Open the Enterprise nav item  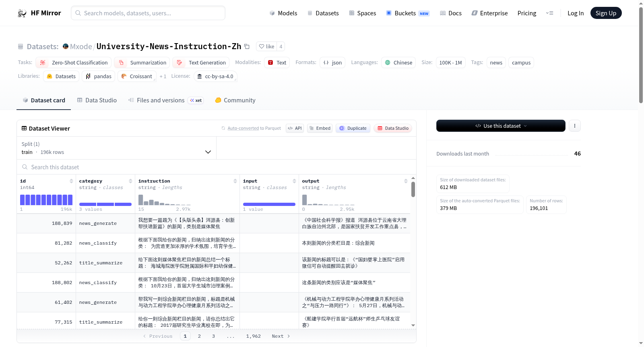(x=489, y=13)
